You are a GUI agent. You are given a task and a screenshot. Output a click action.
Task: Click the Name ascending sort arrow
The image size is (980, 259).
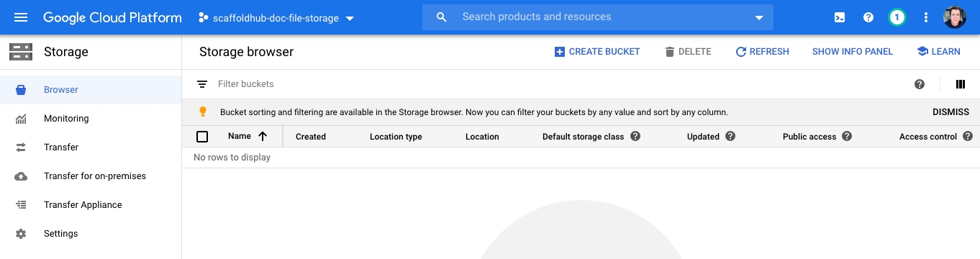(x=263, y=137)
